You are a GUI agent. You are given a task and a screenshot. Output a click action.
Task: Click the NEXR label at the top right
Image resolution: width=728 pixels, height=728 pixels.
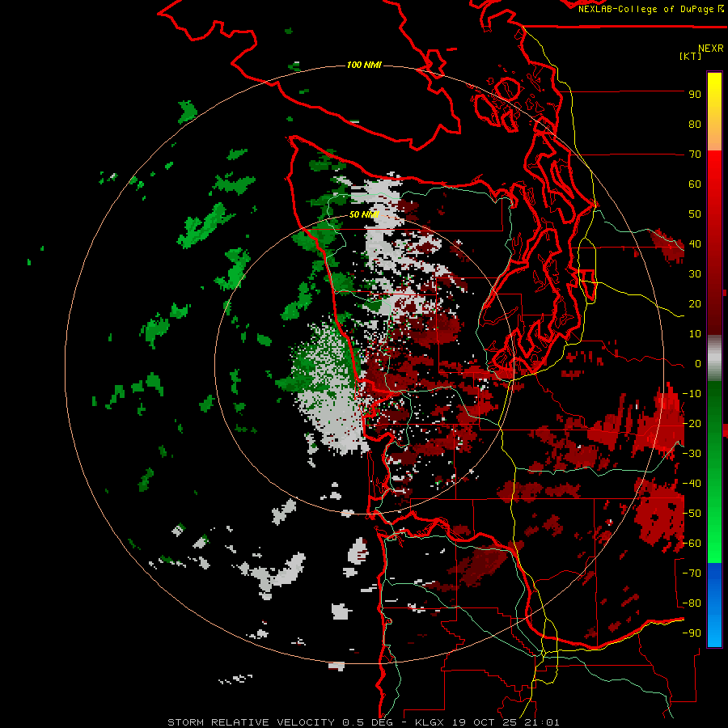(711, 49)
